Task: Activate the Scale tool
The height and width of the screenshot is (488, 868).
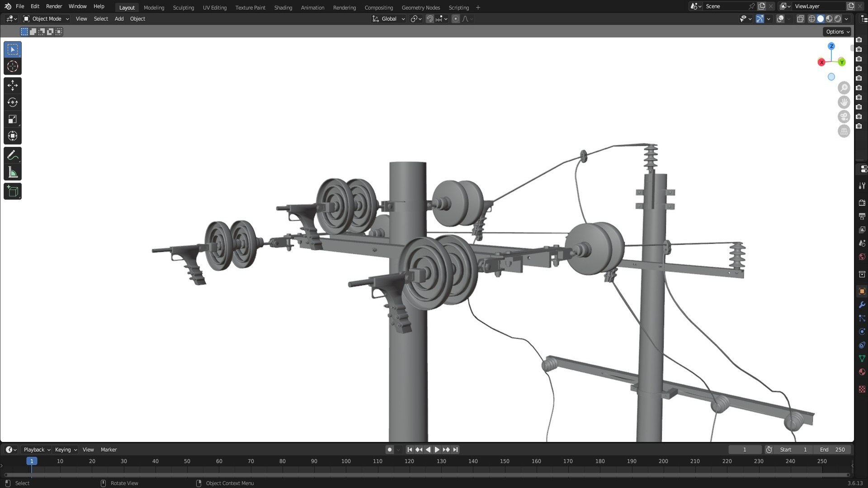Action: [x=13, y=119]
